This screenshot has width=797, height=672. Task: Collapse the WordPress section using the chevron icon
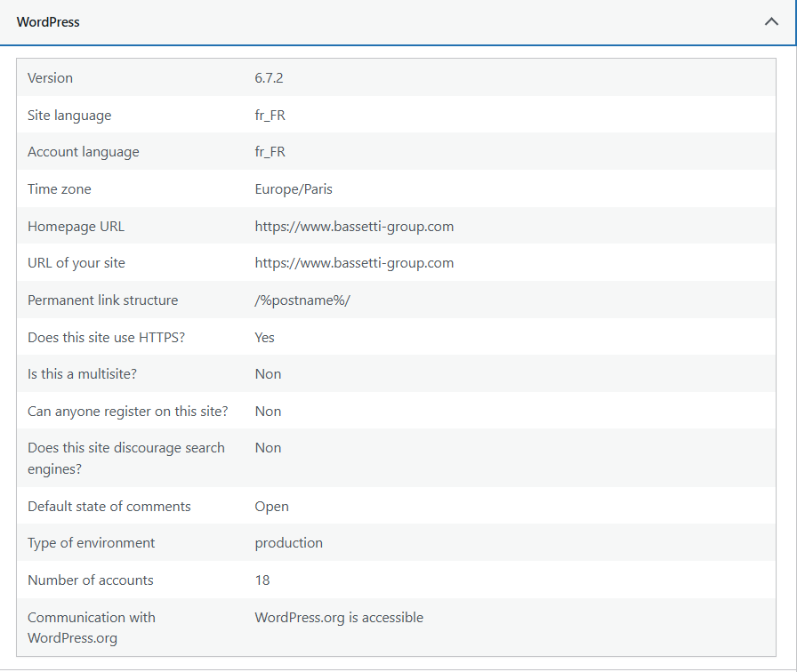(x=771, y=22)
